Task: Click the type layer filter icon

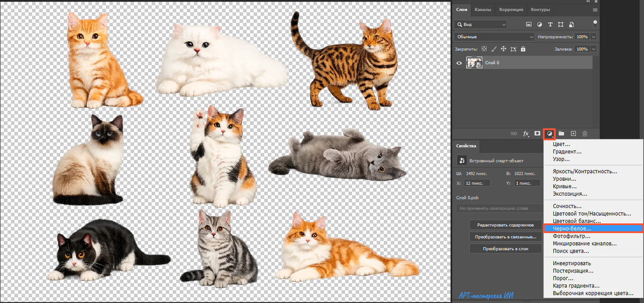Action: coord(550,25)
